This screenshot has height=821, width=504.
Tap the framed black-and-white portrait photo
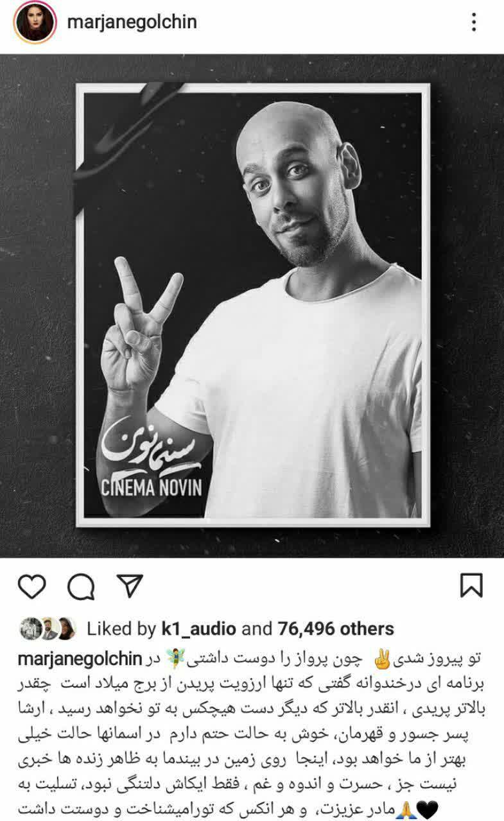(x=252, y=306)
